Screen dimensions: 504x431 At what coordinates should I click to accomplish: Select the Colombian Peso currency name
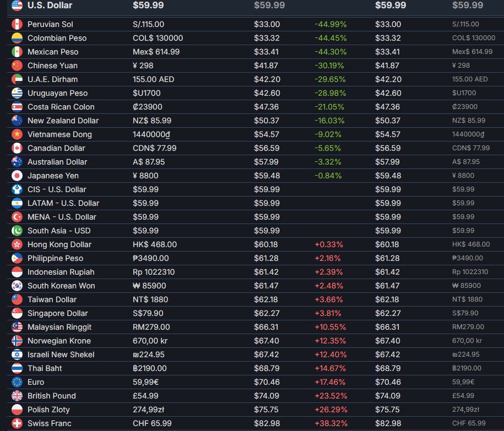(x=57, y=38)
